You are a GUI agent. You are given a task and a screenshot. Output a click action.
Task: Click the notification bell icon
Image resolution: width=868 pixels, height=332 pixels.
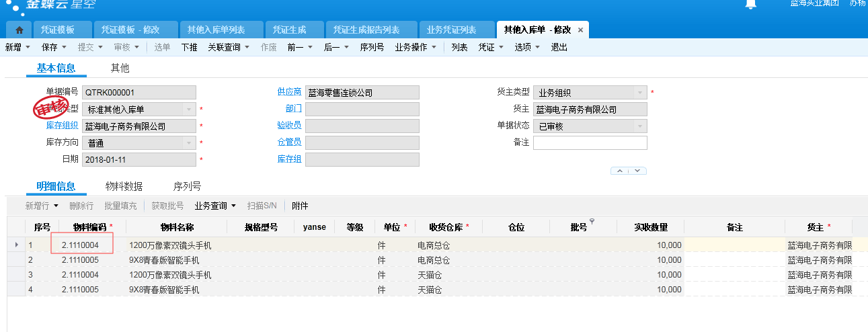pyautogui.click(x=751, y=4)
